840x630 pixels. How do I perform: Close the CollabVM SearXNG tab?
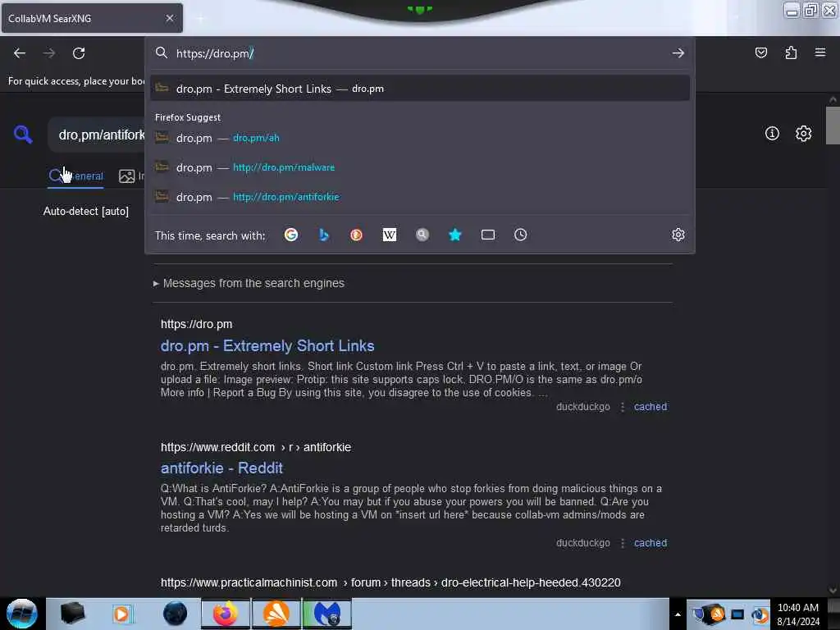pos(170,18)
